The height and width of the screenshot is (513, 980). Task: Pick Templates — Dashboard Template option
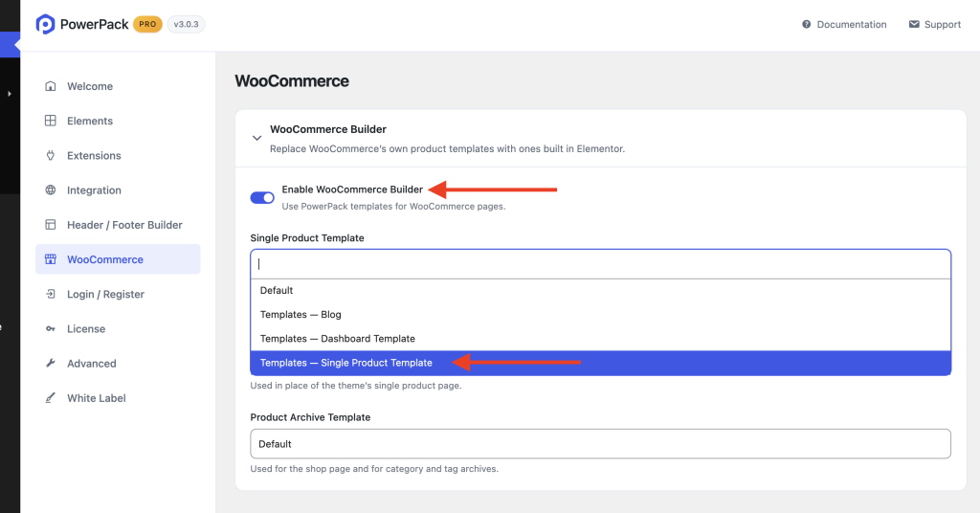[x=601, y=339]
